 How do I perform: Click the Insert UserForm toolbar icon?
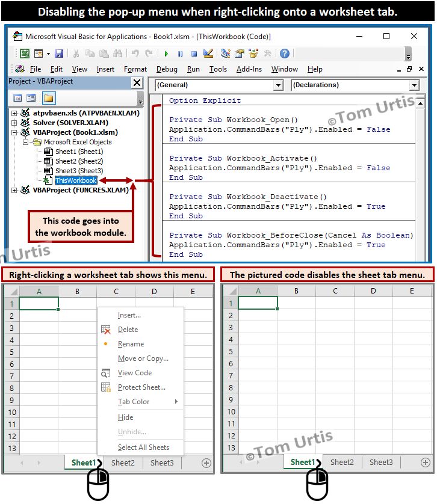[39, 54]
